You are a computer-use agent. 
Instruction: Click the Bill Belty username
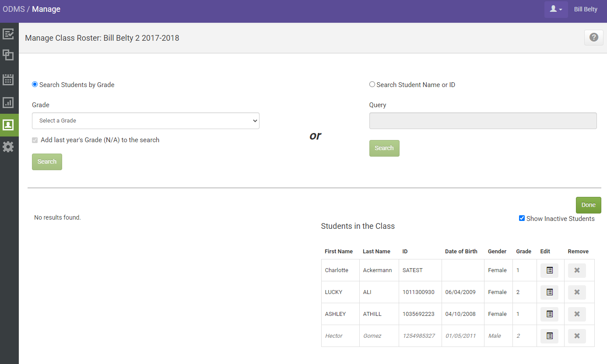click(x=586, y=9)
